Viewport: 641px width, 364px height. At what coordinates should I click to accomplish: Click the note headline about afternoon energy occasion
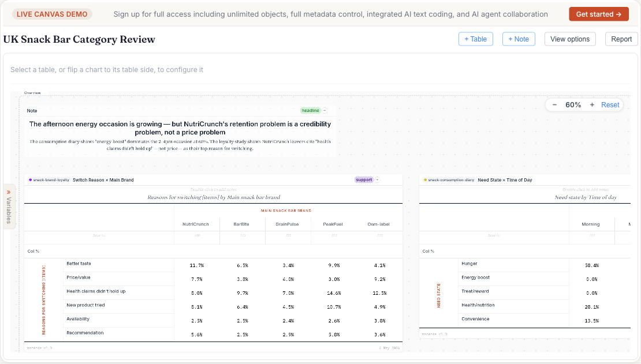[x=180, y=128]
